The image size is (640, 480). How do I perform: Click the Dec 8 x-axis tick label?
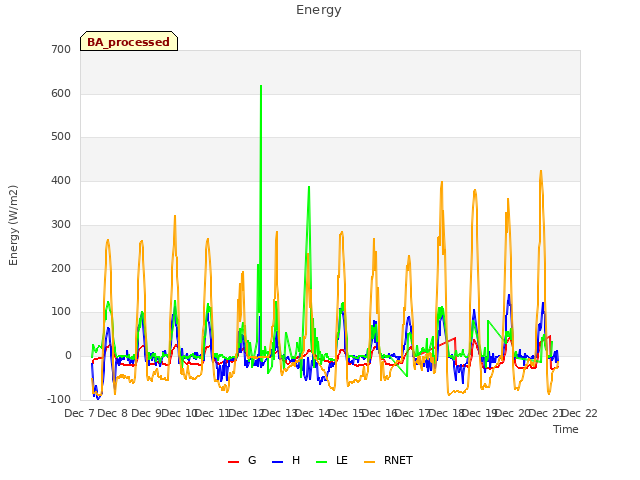tap(113, 413)
